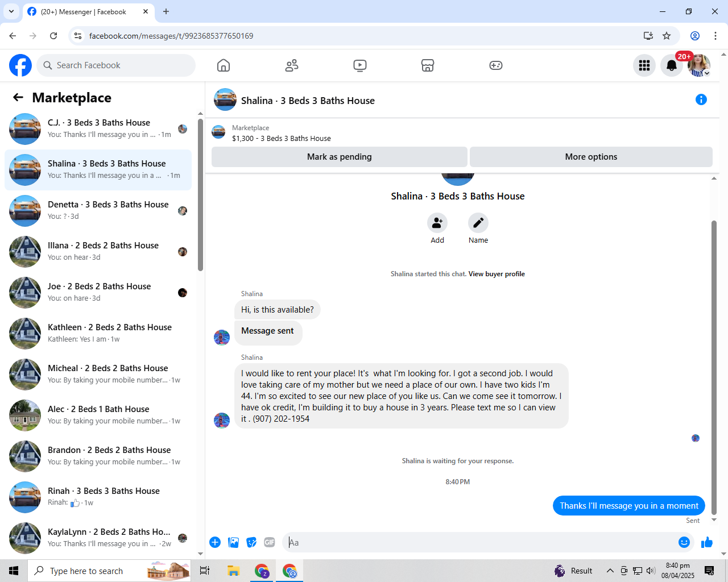Open conversation information icon
The width and height of the screenshot is (728, 582).
point(701,100)
